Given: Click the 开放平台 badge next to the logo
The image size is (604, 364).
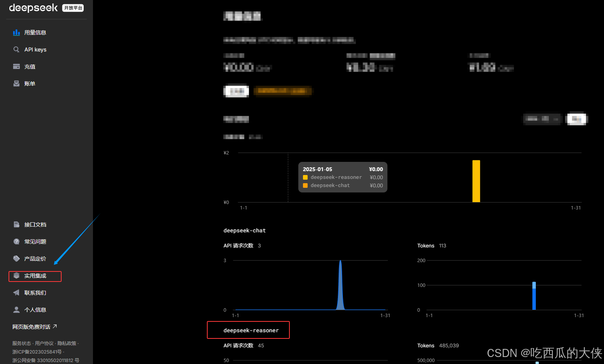Looking at the screenshot, I should pyautogui.click(x=73, y=8).
